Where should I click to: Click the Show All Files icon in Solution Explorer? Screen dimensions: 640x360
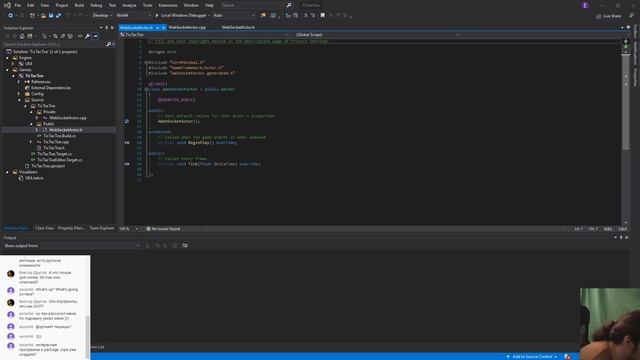click(70, 36)
